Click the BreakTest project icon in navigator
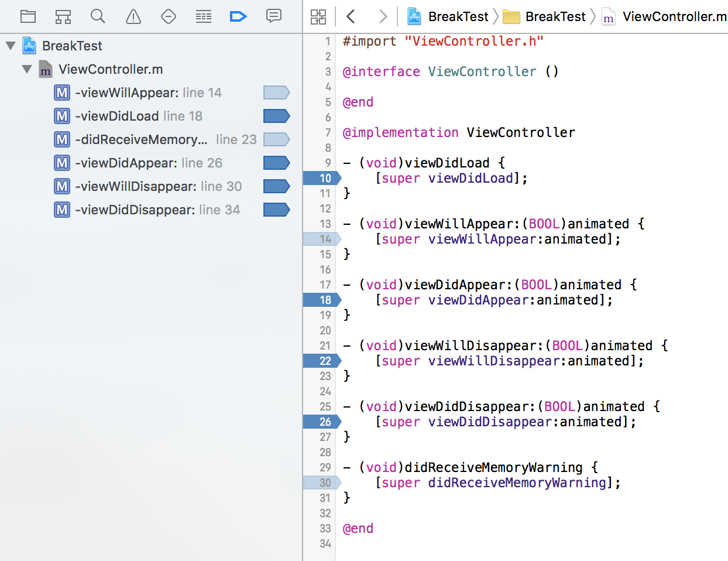This screenshot has width=728, height=561. 29,46
